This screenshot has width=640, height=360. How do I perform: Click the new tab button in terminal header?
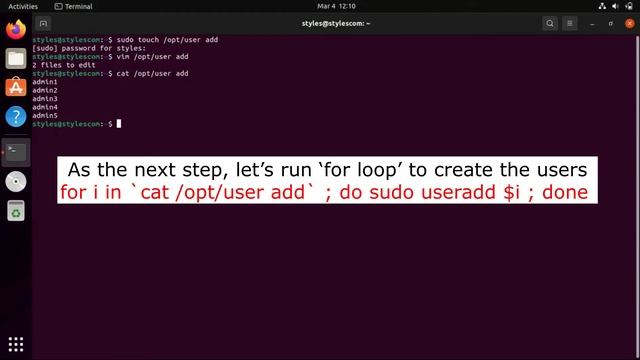pyautogui.click(x=43, y=24)
